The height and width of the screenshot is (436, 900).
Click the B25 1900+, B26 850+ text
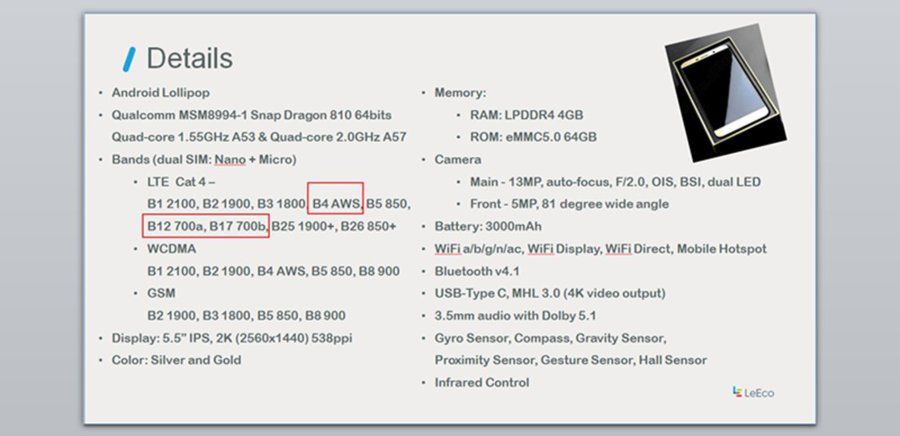[x=334, y=227]
